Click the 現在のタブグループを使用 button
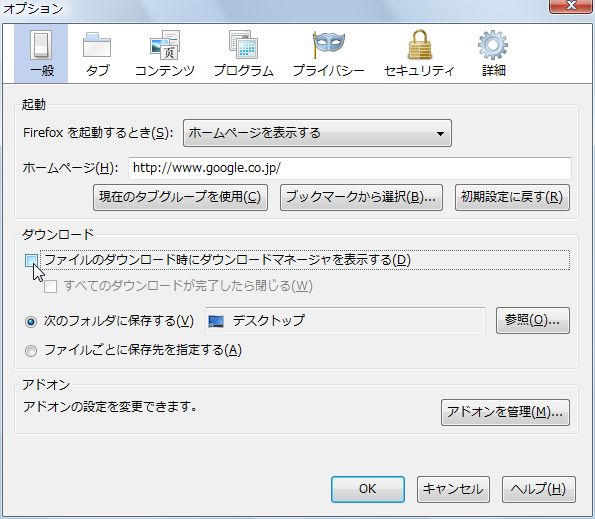 point(180,197)
